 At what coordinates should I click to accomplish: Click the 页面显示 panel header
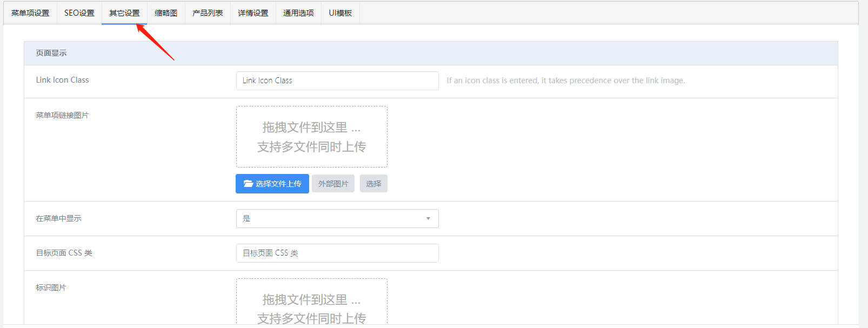(x=51, y=53)
